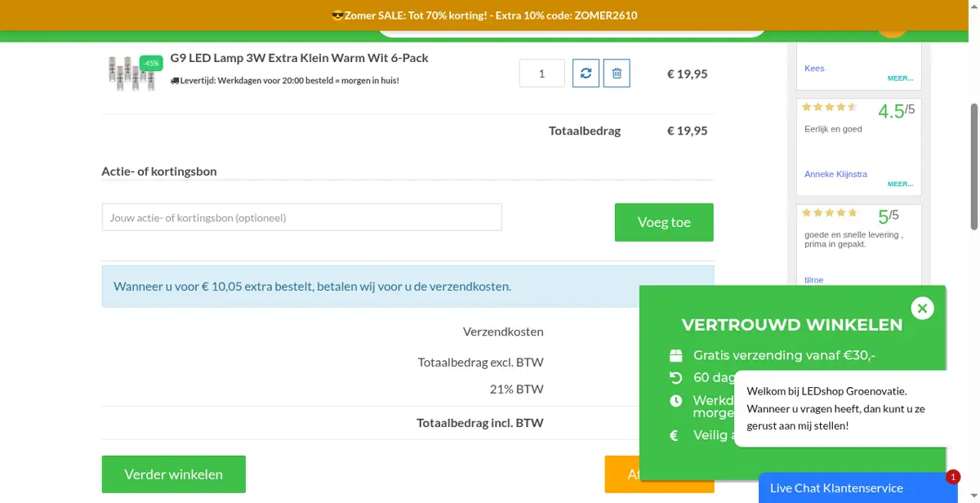Select the product price € 19,95
The width and height of the screenshot is (980, 503).
688,73
